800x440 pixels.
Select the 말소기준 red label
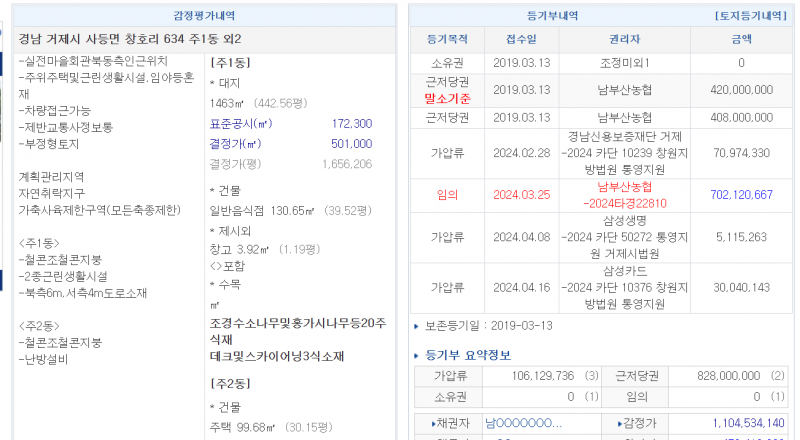pos(447,98)
